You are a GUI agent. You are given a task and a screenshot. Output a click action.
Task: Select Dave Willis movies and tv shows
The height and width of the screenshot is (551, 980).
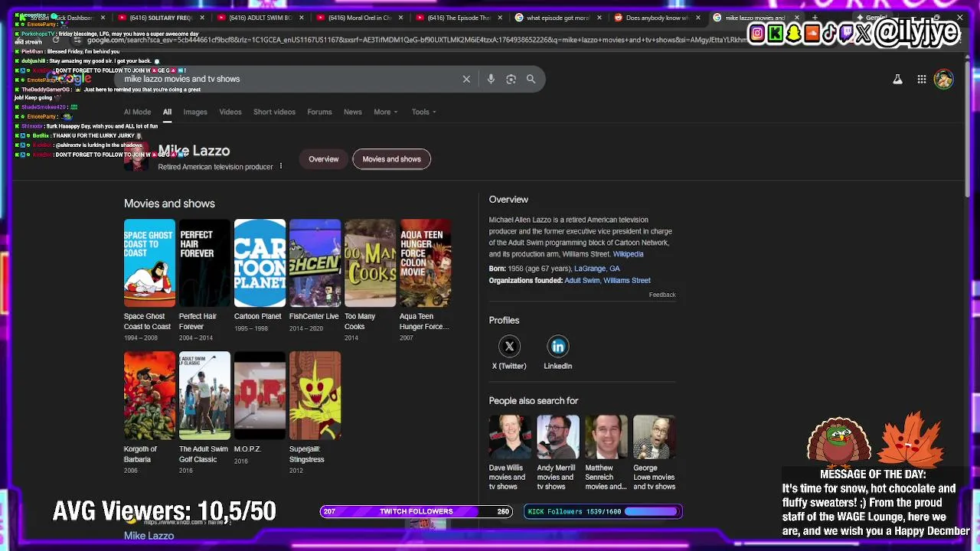pyautogui.click(x=509, y=453)
